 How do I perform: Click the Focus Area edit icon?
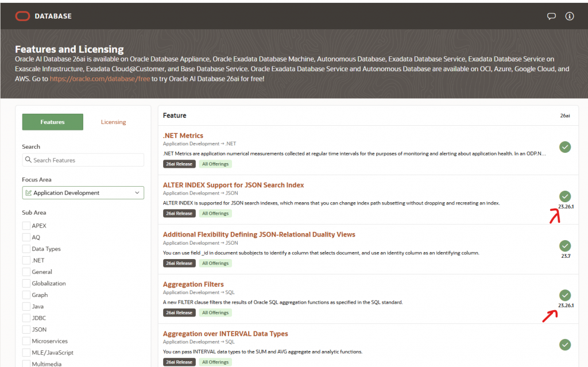point(29,193)
